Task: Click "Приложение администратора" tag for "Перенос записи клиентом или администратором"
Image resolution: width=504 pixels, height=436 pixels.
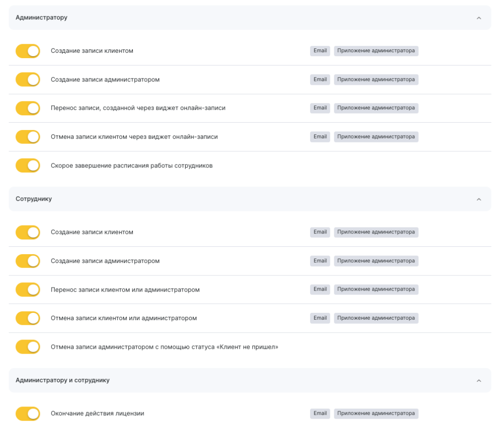Action: click(376, 289)
